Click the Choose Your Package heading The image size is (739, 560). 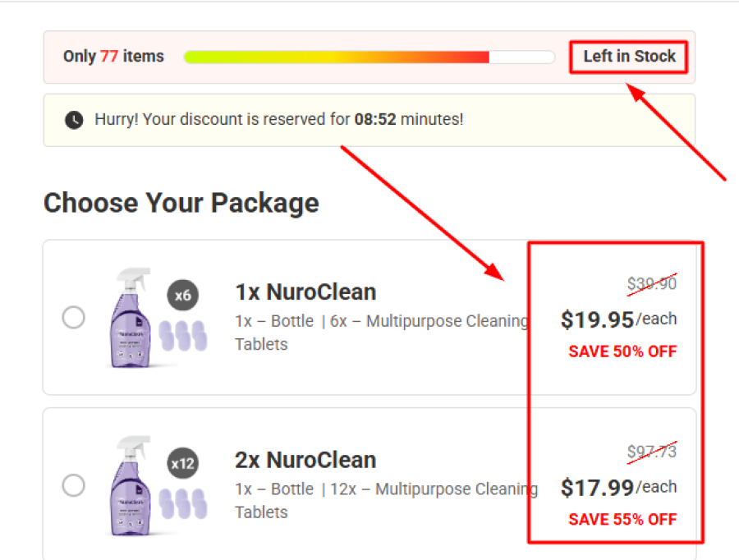click(x=181, y=203)
